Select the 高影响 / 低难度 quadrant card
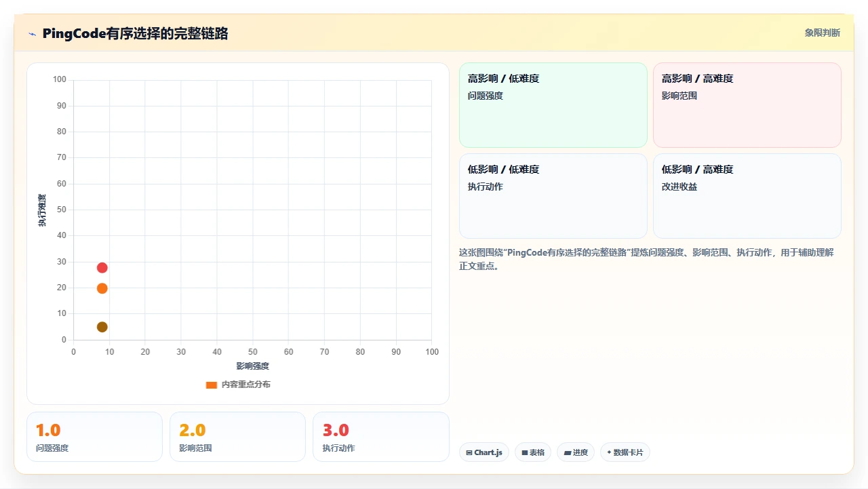The image size is (868, 489). tap(553, 105)
